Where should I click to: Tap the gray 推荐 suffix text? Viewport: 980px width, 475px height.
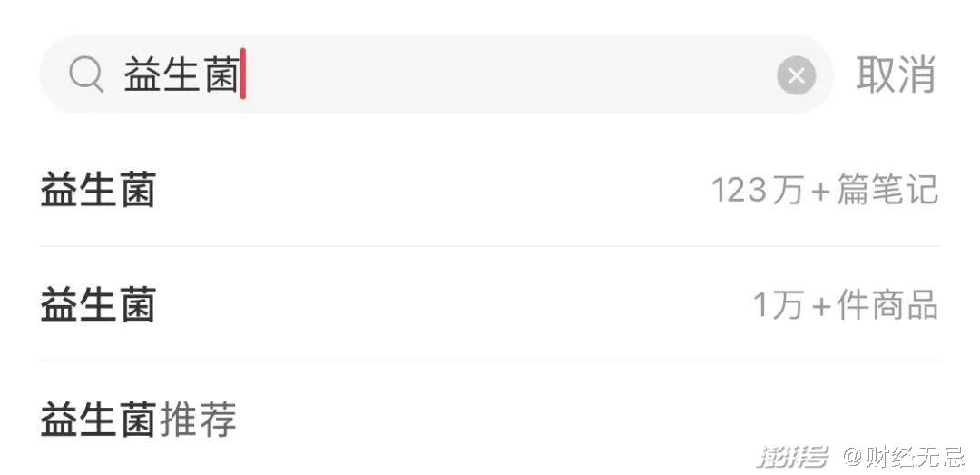coord(198,420)
